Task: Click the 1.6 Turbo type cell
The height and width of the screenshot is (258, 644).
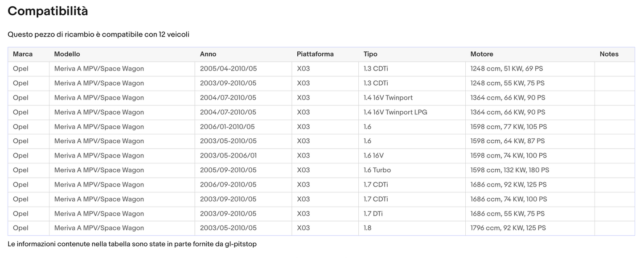Action: pyautogui.click(x=377, y=170)
